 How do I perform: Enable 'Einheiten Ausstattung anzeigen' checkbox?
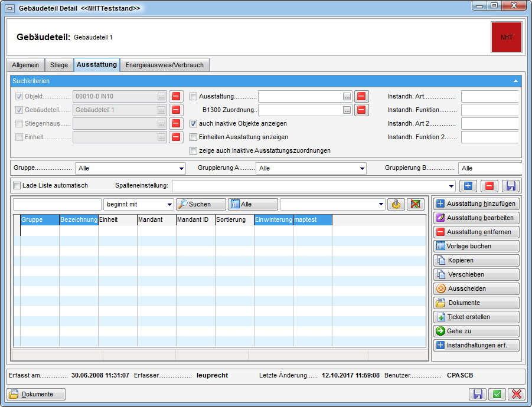(194, 137)
